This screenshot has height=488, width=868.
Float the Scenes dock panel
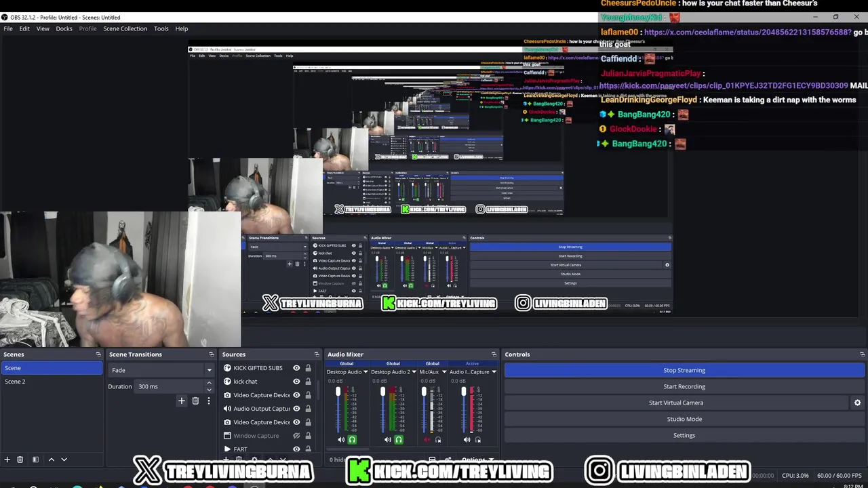[98, 354]
